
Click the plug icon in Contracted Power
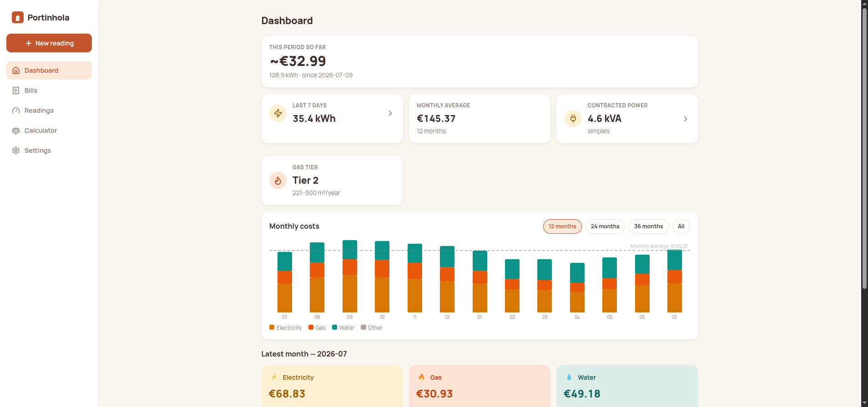click(x=573, y=119)
